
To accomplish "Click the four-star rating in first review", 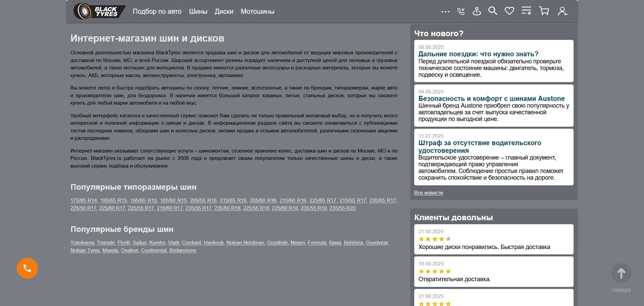I will click(434, 239).
